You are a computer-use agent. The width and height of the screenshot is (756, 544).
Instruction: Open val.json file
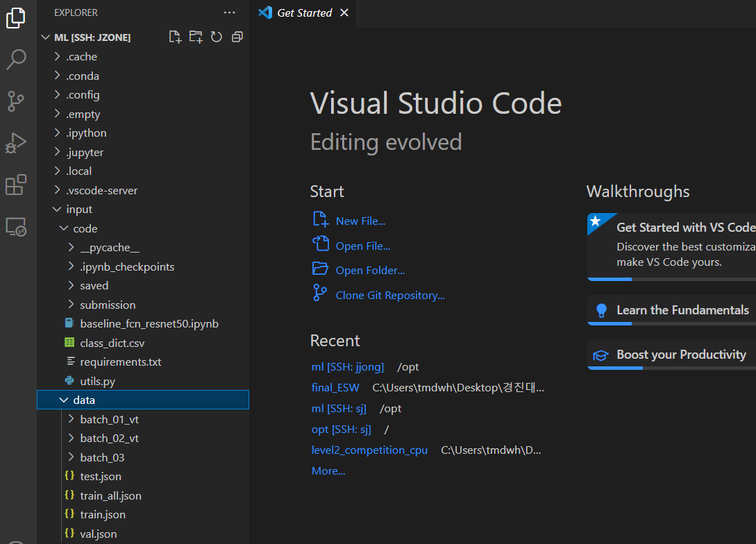(x=143, y=534)
